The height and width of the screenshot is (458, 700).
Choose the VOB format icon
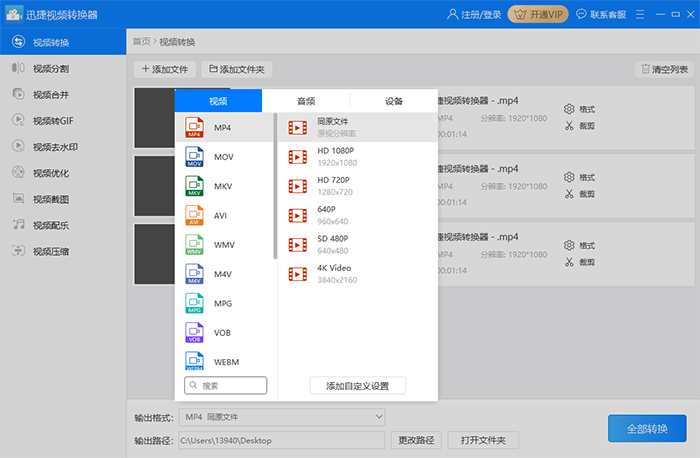(x=194, y=333)
